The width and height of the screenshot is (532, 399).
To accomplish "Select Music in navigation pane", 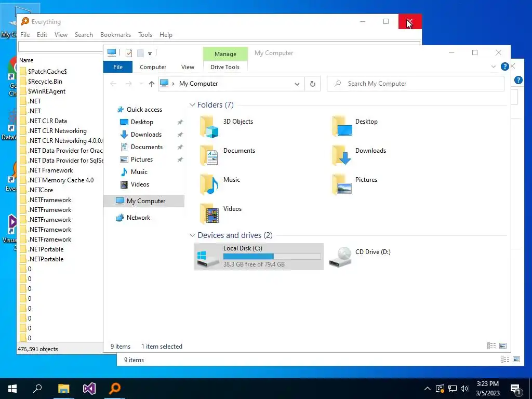I will click(x=139, y=172).
